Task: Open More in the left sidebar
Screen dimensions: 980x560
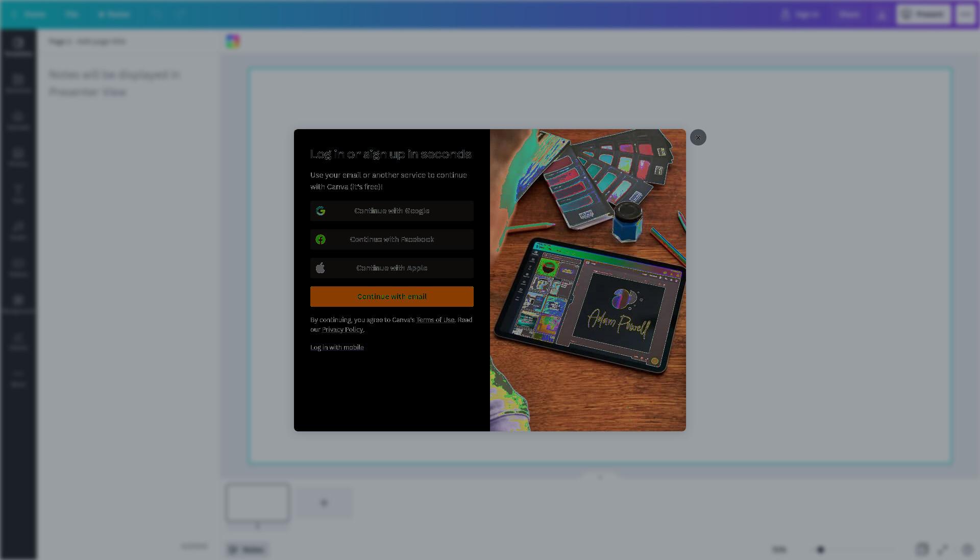Action: click(x=18, y=378)
